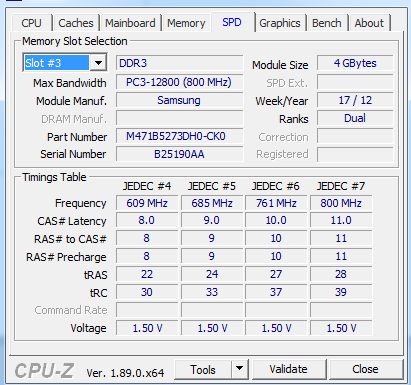Click the RAS# Precharge value under JEDEC #7
The image size is (411, 385).
click(x=341, y=256)
